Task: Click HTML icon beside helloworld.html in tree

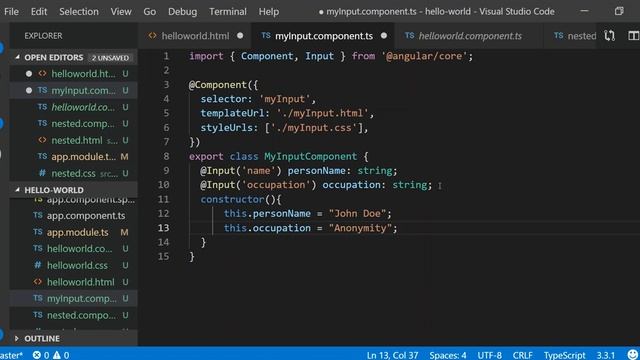Action: click(38, 282)
